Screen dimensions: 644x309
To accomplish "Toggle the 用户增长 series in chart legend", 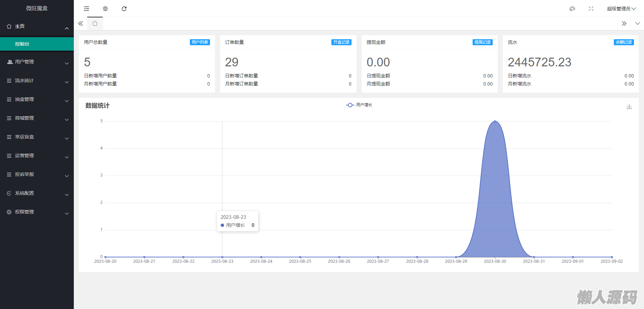I will [x=359, y=105].
